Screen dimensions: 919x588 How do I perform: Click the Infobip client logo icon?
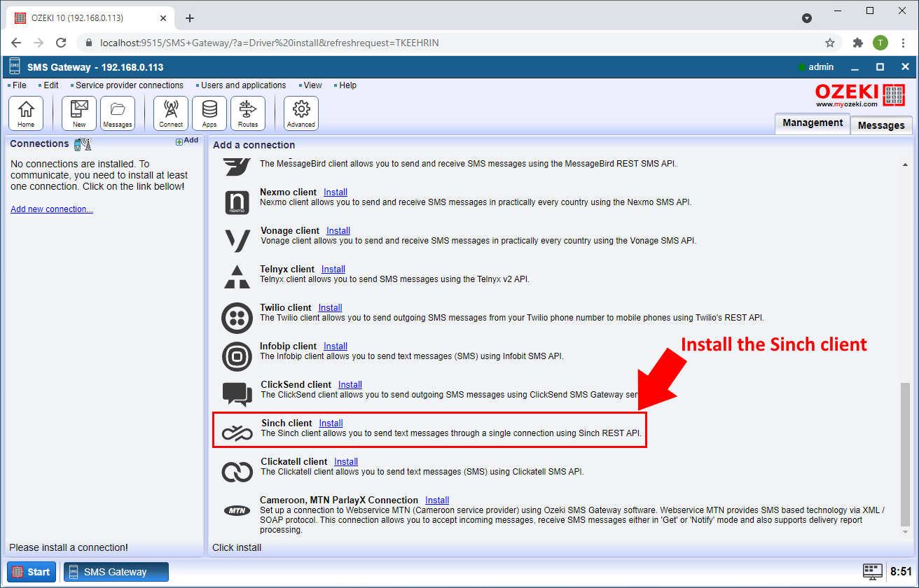237,356
